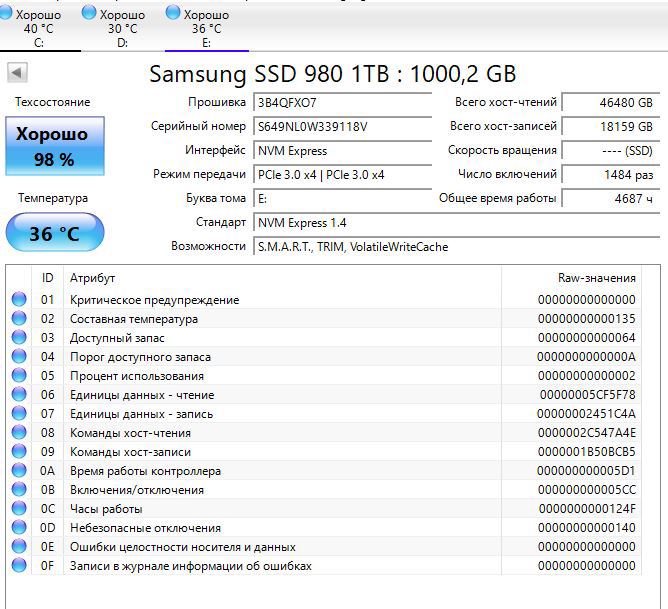Select row Единицы данных - чтение
668x609 pixels.
pos(324,394)
